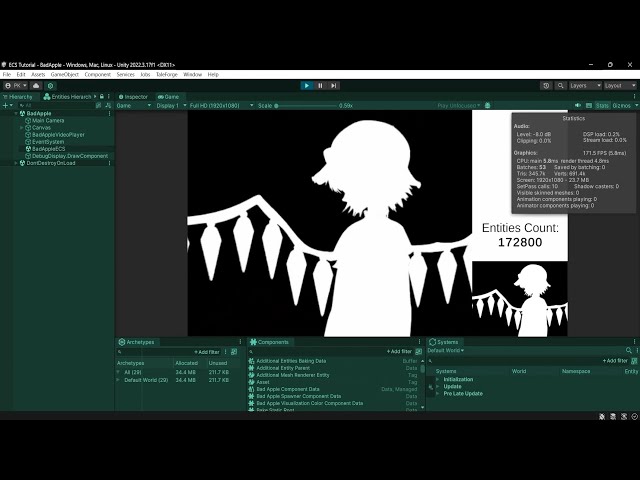The width and height of the screenshot is (640, 480).
Task: Open the Game view mode dropdown
Action: point(134,106)
